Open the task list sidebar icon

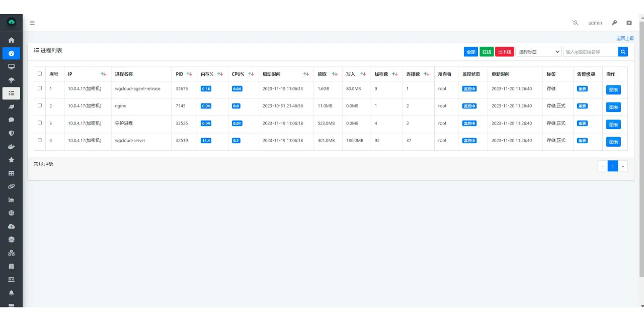pos(11,93)
